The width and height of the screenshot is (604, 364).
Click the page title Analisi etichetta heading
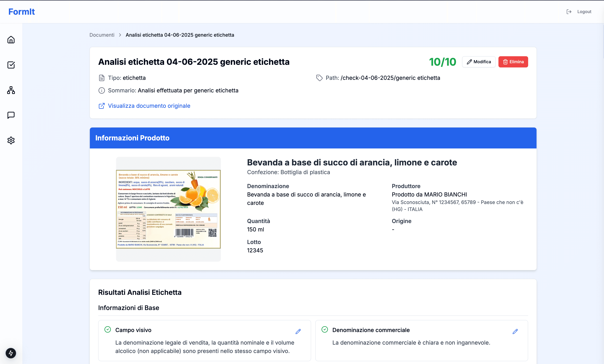(x=194, y=62)
